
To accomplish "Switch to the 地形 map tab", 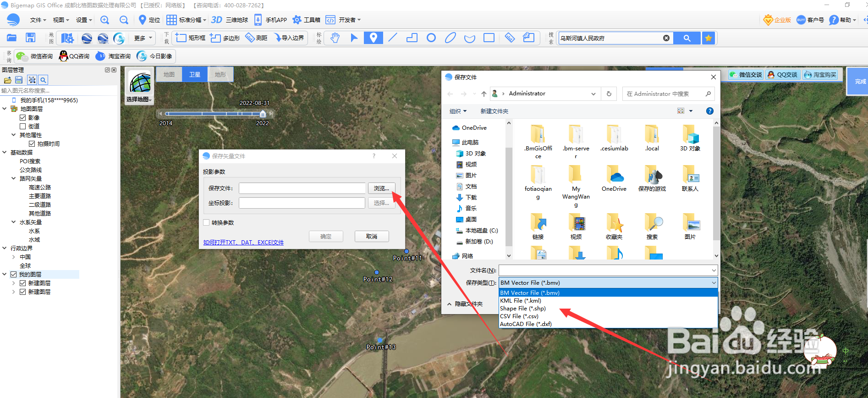I will pyautogui.click(x=220, y=74).
